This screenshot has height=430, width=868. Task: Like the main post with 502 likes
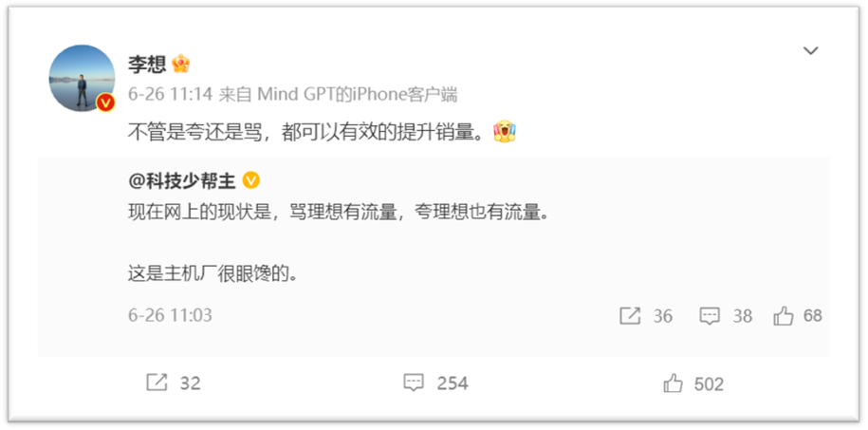693,383
